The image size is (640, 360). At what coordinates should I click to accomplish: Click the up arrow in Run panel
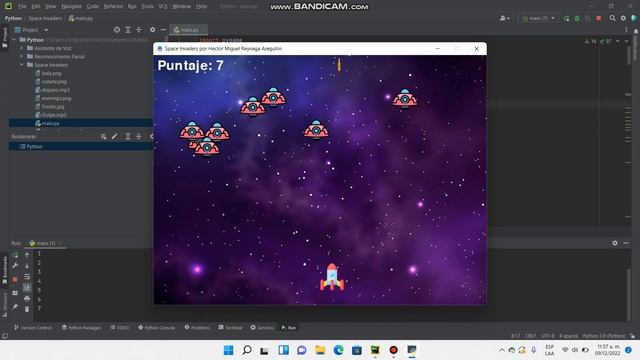pyautogui.click(x=27, y=255)
